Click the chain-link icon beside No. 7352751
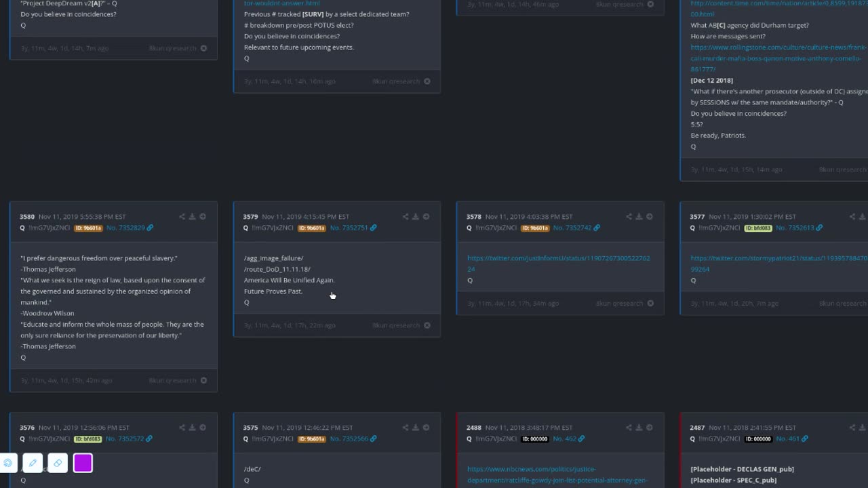The height and width of the screenshot is (488, 868). (373, 228)
